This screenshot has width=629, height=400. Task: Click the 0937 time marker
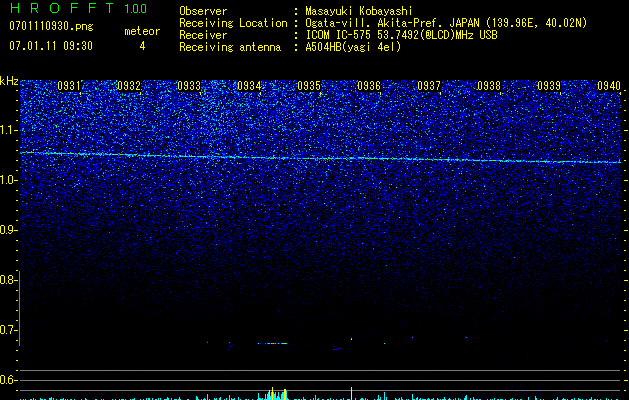tap(429, 86)
